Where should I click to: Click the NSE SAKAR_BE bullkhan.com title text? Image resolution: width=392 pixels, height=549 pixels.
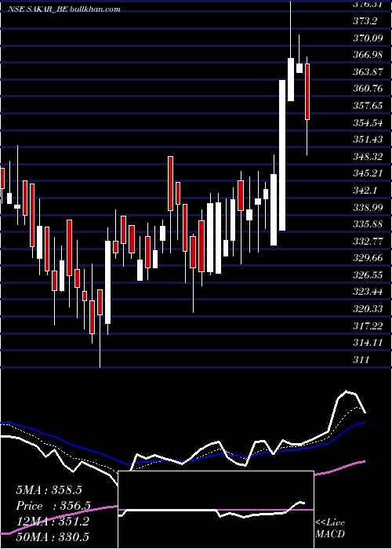coord(64,9)
